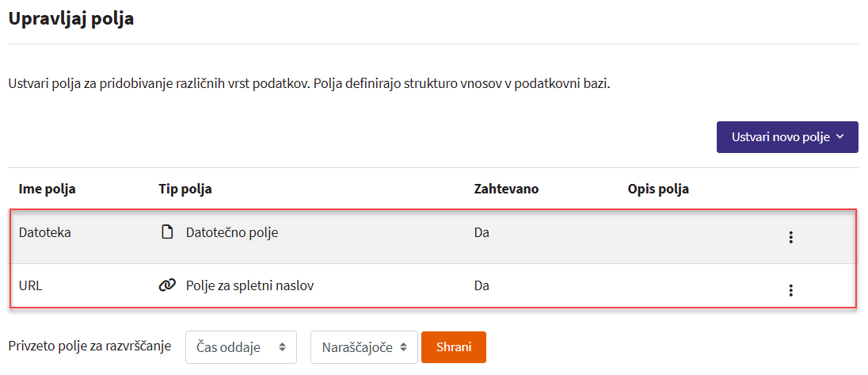The image size is (868, 375).
Task: Click the arrows on Čas oddaje selector
Action: click(x=280, y=347)
